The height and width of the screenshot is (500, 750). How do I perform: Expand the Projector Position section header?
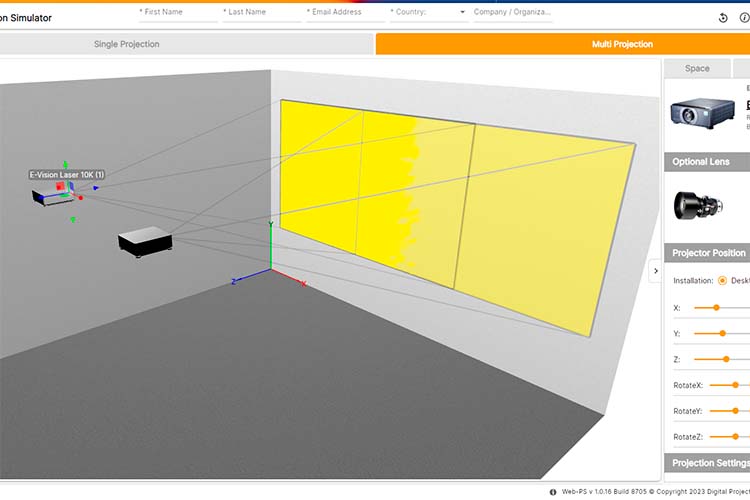[707, 253]
